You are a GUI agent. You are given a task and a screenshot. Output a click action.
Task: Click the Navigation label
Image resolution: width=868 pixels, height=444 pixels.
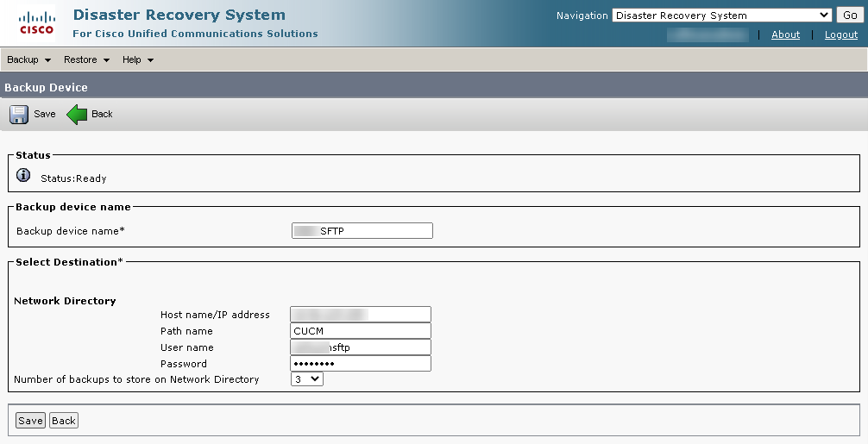[x=582, y=16]
